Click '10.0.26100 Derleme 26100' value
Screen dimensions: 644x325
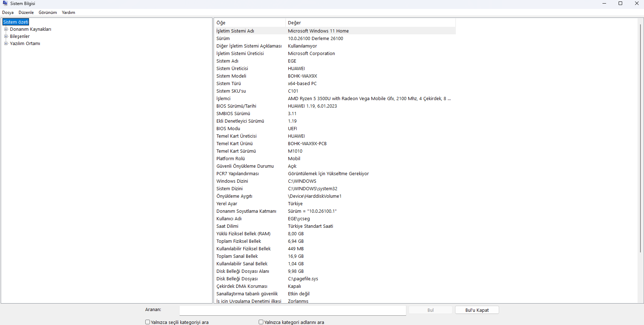click(316, 39)
